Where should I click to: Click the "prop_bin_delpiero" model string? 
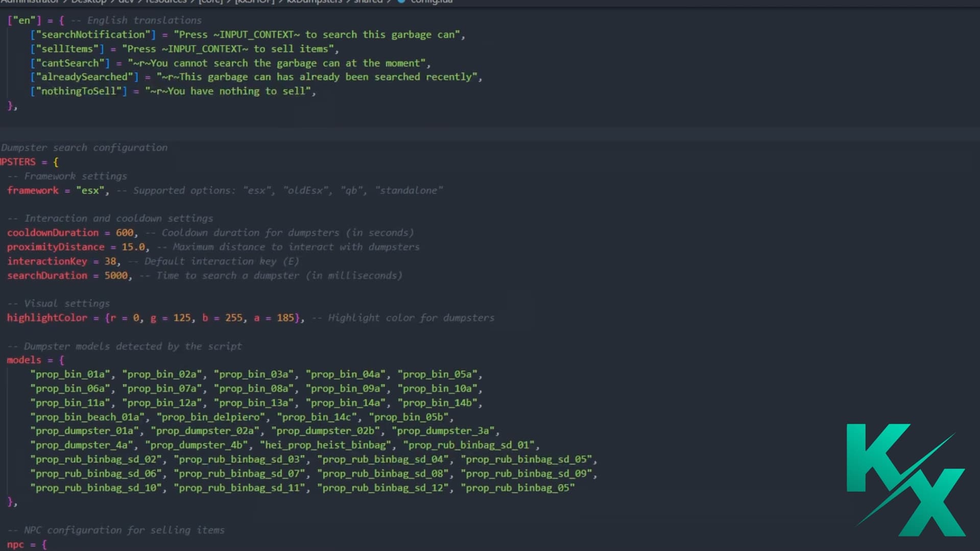[211, 417]
